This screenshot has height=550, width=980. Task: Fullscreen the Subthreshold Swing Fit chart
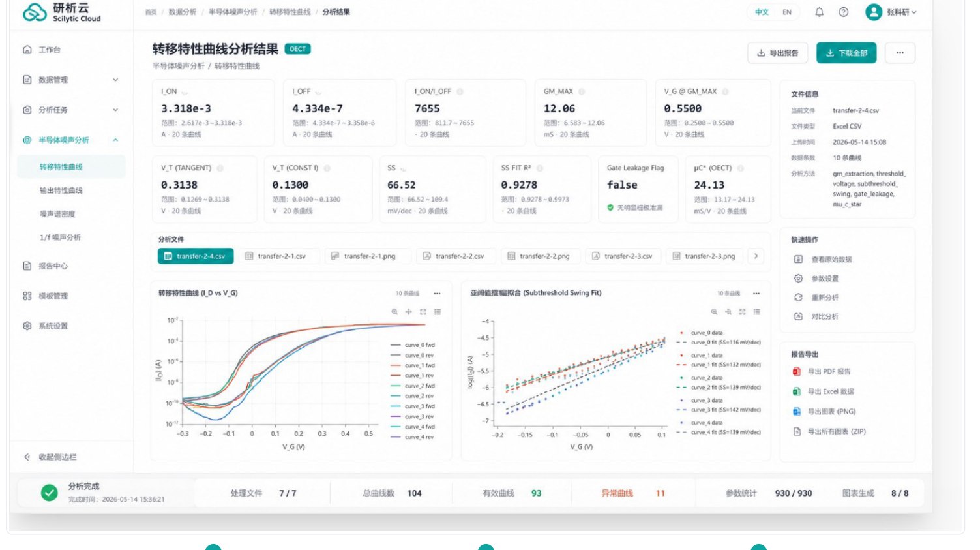point(742,312)
